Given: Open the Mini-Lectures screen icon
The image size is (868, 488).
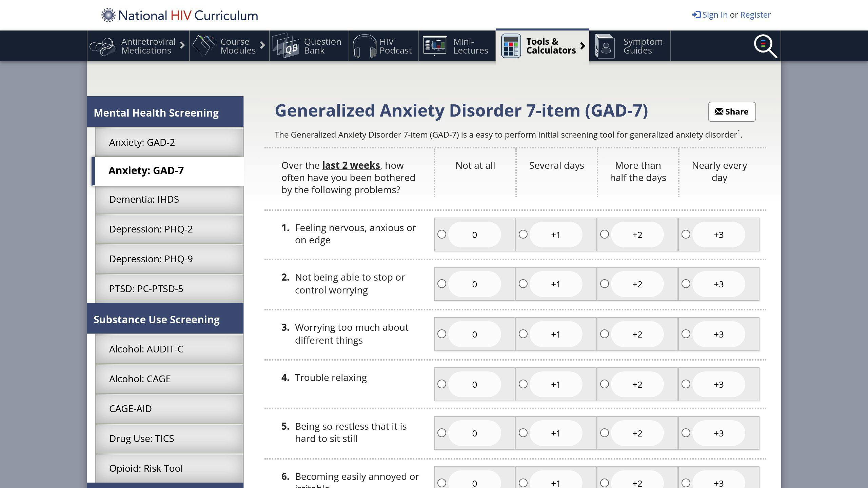Looking at the screenshot, I should 435,45.
